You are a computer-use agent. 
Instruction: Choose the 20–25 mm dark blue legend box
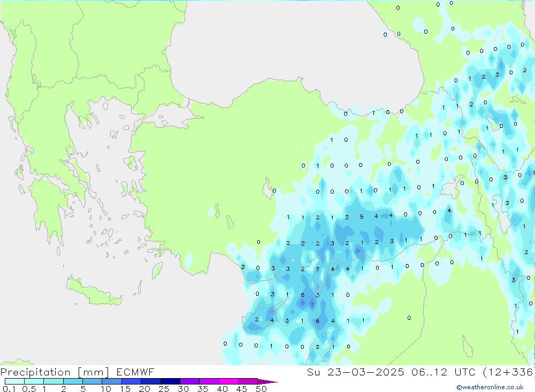coord(150,381)
